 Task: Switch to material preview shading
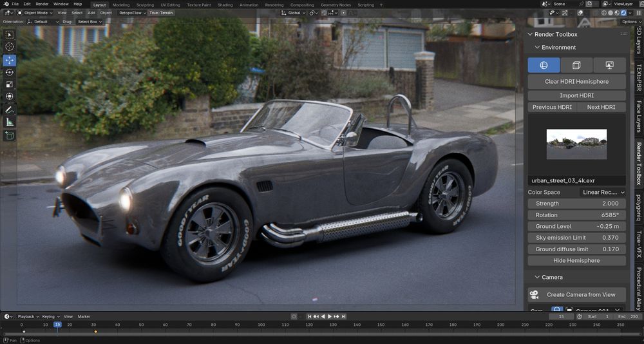pos(617,13)
